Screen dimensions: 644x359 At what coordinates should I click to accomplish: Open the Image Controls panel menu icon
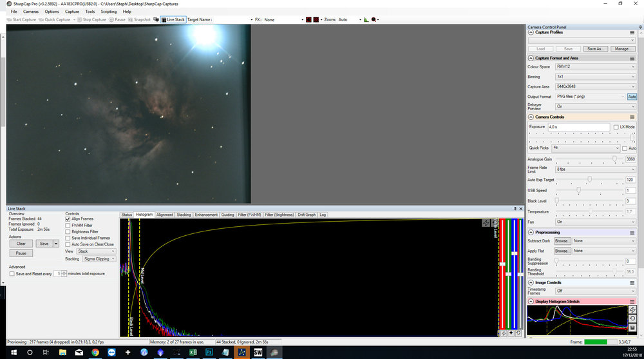tap(632, 283)
